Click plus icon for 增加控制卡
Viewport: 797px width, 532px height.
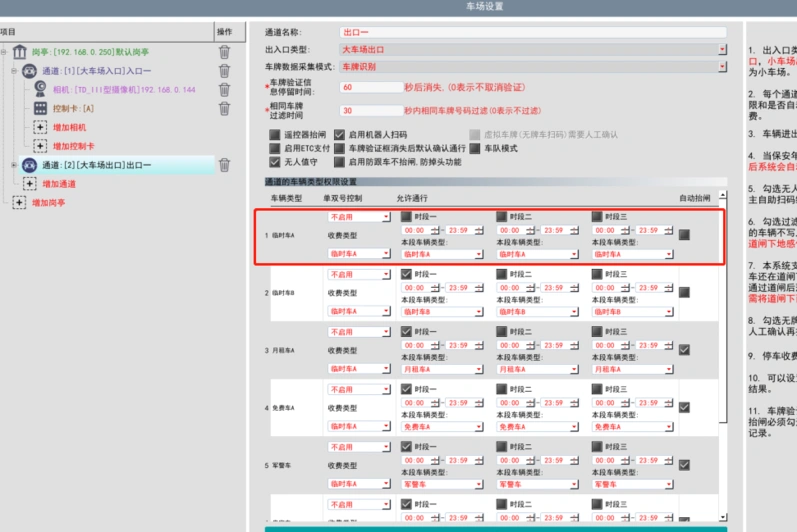click(x=40, y=146)
